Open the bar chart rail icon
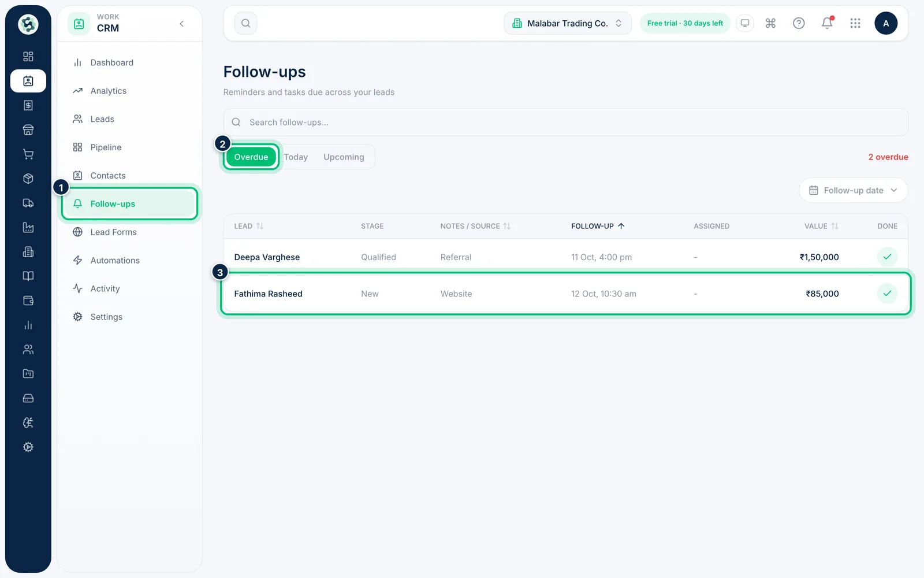 (x=28, y=325)
